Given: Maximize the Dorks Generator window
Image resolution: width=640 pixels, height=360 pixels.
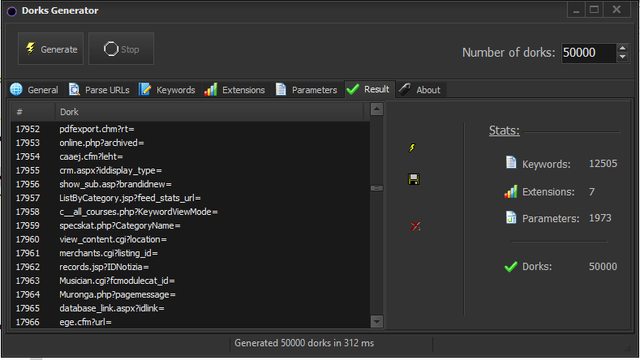Looking at the screenshot, I should click(x=594, y=10).
